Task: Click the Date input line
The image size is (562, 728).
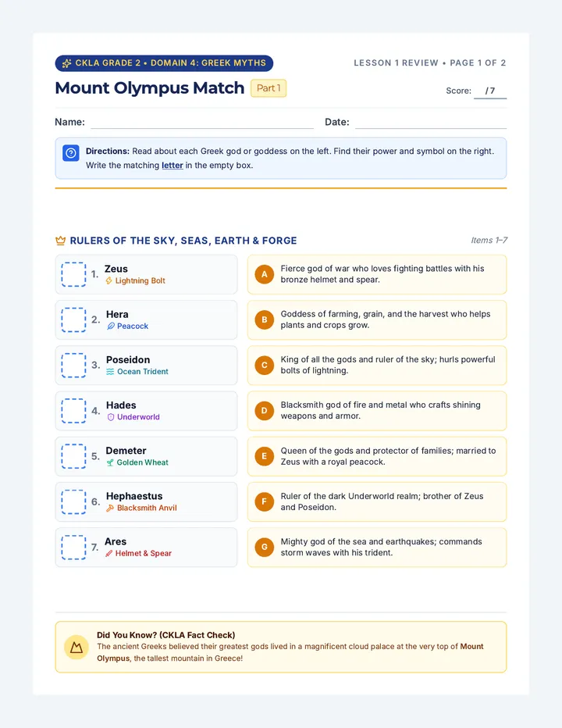Action: point(431,123)
